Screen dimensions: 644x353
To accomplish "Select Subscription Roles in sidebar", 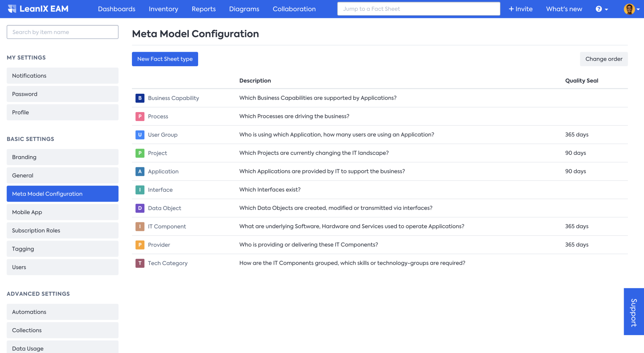I will point(62,231).
